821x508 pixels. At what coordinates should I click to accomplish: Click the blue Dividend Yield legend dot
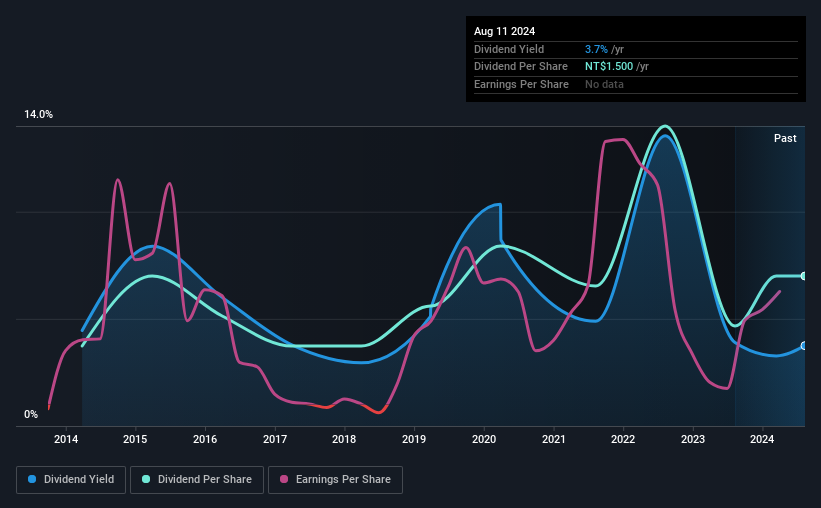pyautogui.click(x=32, y=479)
